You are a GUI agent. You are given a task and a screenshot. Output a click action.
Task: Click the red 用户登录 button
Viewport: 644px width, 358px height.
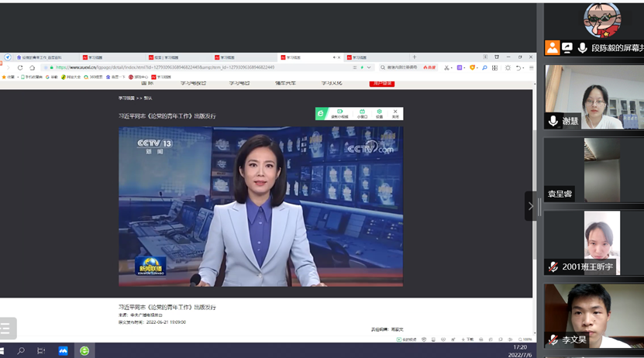click(x=381, y=83)
